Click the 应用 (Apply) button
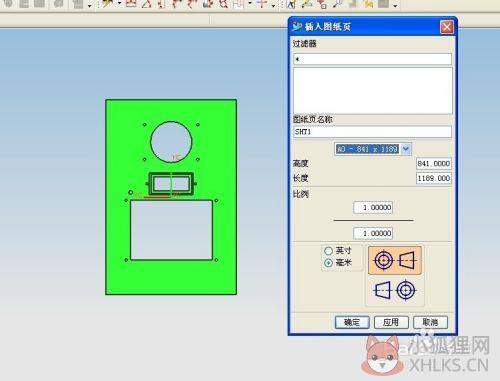This screenshot has height=381, width=500. tap(391, 322)
